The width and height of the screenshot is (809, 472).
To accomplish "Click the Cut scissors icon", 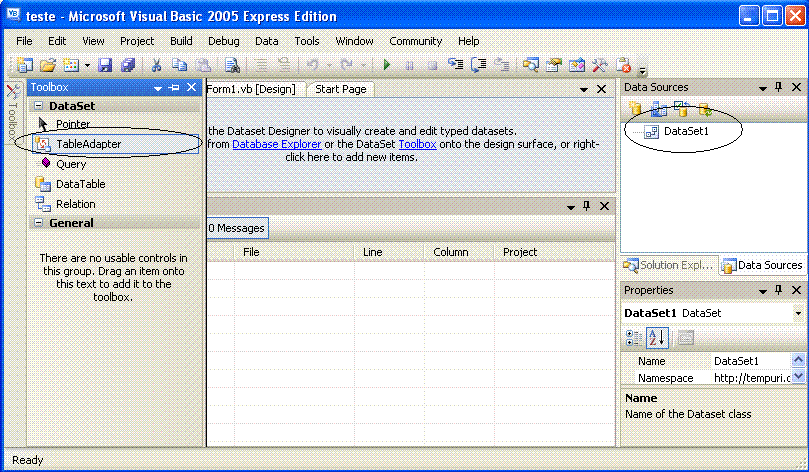I will [156, 65].
